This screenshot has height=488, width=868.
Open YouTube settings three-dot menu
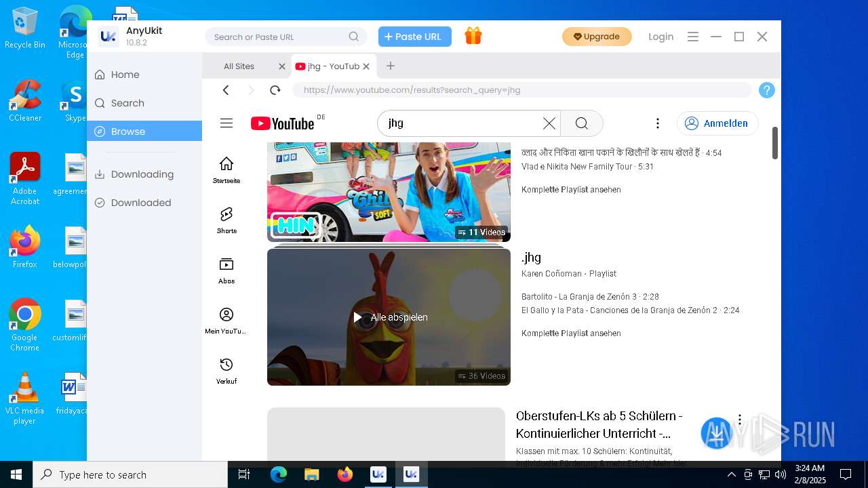[x=657, y=123]
